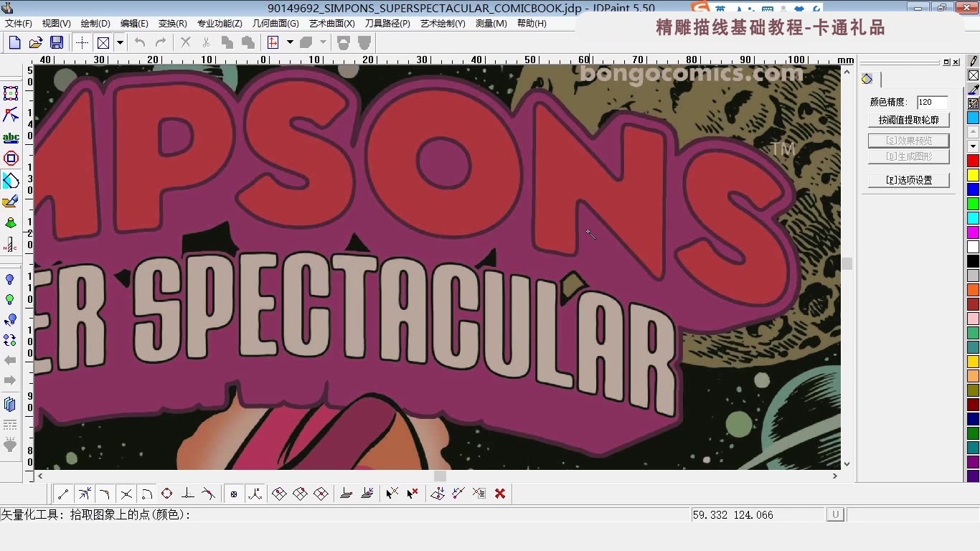Click the Cut scissors icon
The height and width of the screenshot is (551, 980).
(207, 42)
